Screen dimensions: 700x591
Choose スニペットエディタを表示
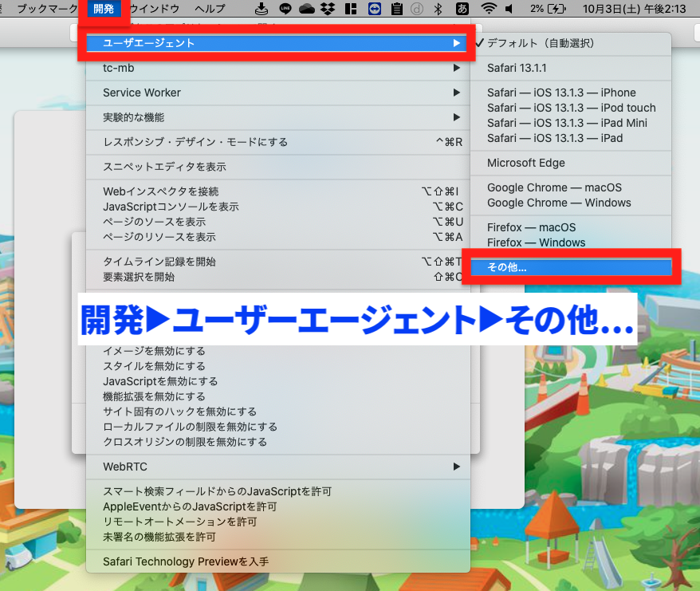point(277,167)
